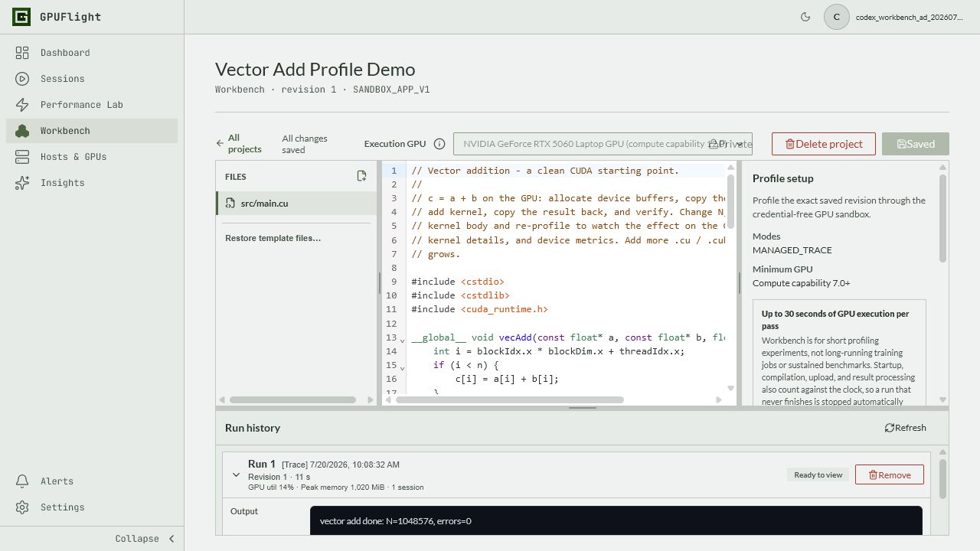Click the Vector Add Profile Demo title
Image resolution: width=980 pixels, height=551 pixels.
pos(315,69)
